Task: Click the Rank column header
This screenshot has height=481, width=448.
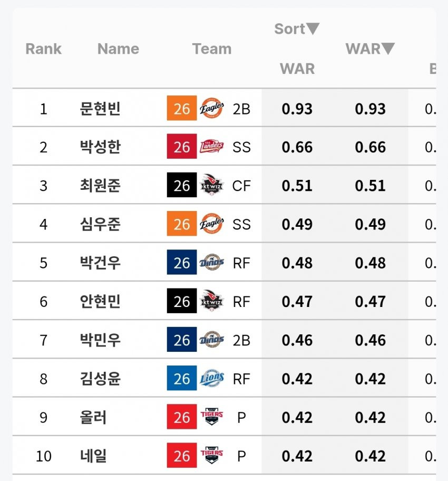Action: tap(43, 49)
